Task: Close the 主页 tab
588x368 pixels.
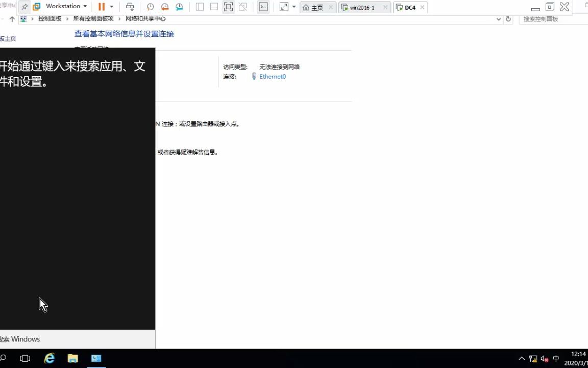Action: (x=331, y=7)
